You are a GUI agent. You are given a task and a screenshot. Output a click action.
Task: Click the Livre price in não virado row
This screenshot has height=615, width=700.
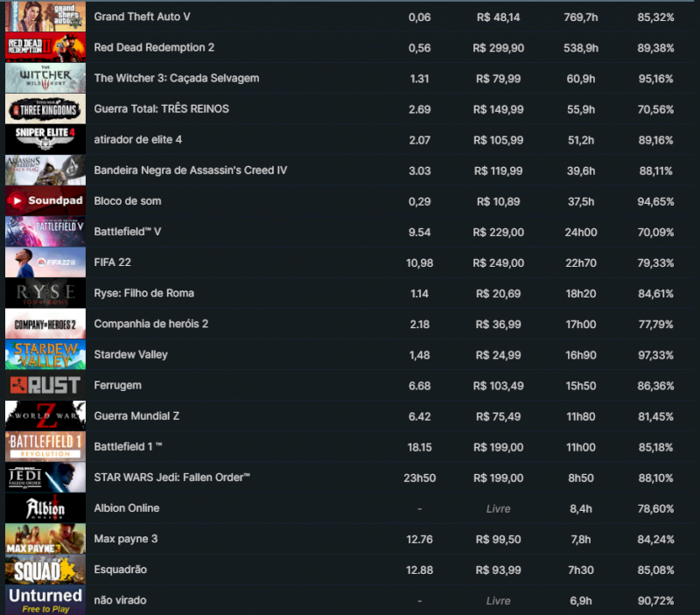point(498,601)
